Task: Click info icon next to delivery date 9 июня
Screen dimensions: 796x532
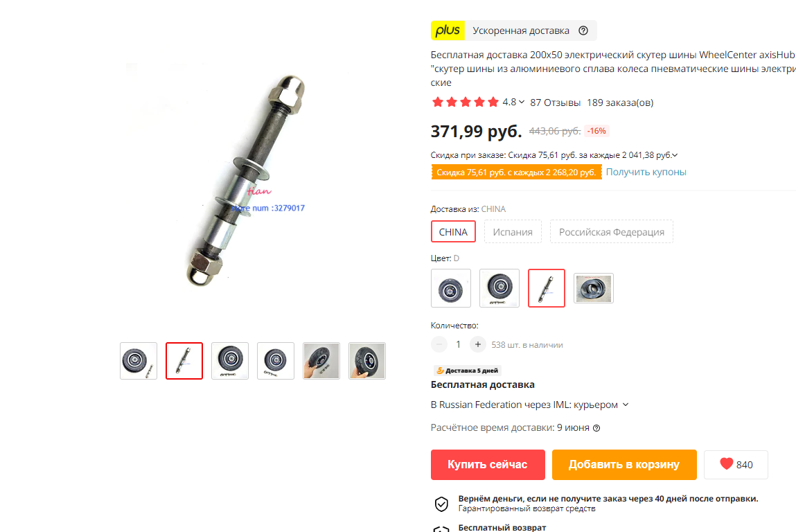Action: (x=596, y=428)
